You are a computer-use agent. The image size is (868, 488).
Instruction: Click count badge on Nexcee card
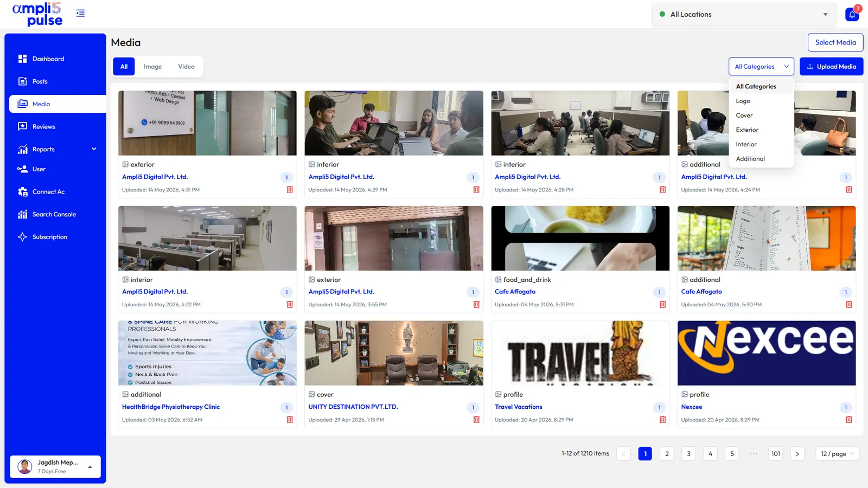[x=846, y=407]
